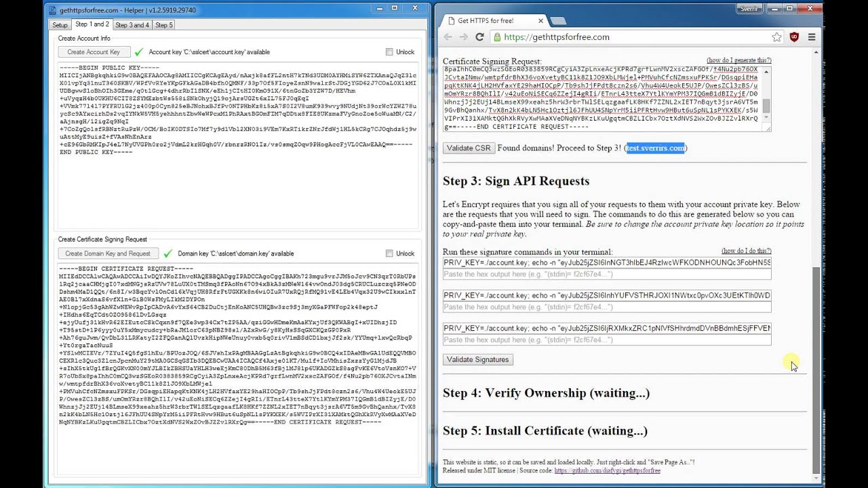Click the green HTTPS padlock icon
This screenshot has width=868, height=488.
(x=497, y=37)
